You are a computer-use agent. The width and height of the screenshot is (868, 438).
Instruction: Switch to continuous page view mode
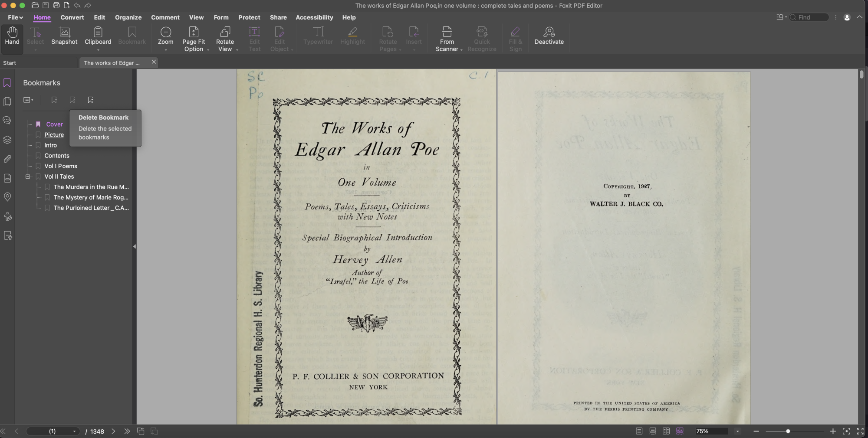[x=652, y=431]
